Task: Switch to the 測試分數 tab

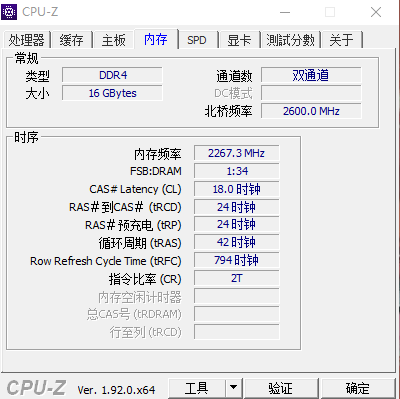Action: [290, 40]
